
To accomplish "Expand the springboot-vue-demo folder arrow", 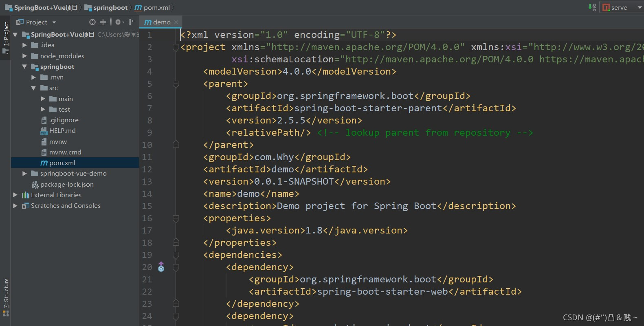I will [x=24, y=173].
